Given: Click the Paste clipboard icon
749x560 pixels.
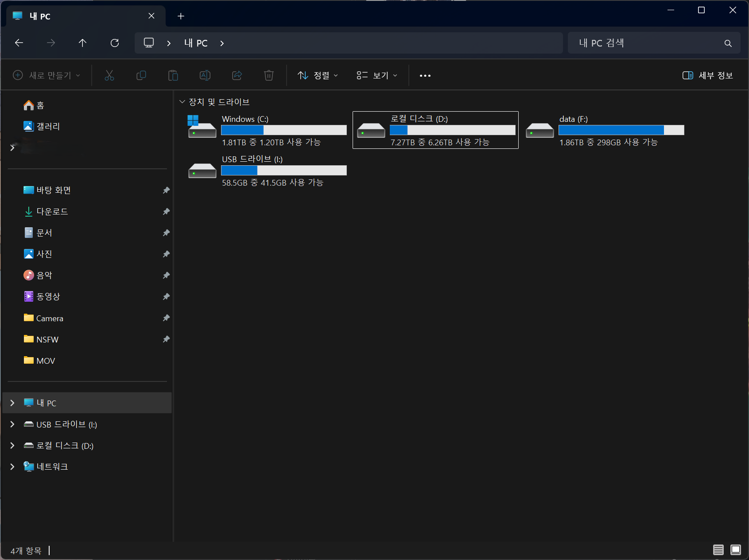Looking at the screenshot, I should (x=173, y=75).
